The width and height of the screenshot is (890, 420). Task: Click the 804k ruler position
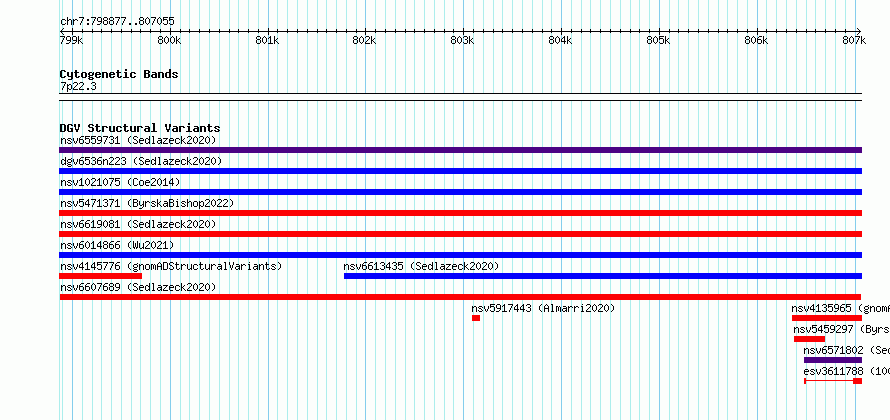pyautogui.click(x=561, y=40)
